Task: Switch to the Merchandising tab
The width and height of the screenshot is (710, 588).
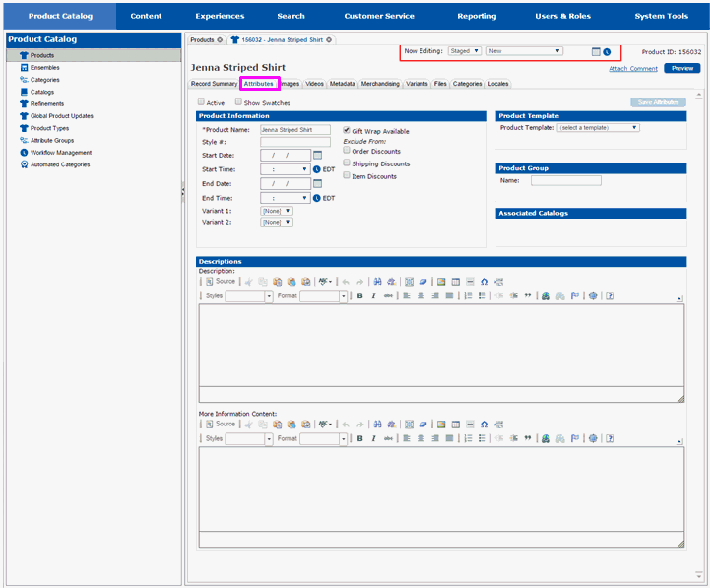Action: click(x=380, y=84)
